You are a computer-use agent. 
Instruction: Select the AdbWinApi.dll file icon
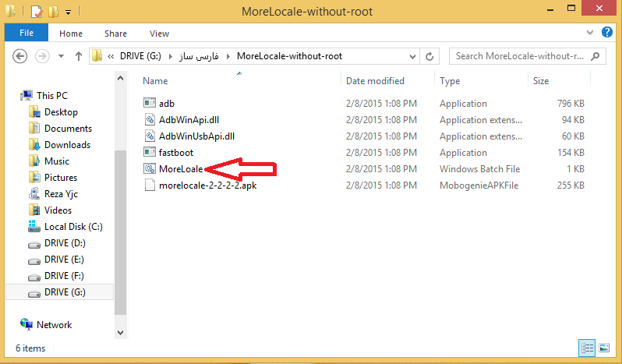[150, 119]
